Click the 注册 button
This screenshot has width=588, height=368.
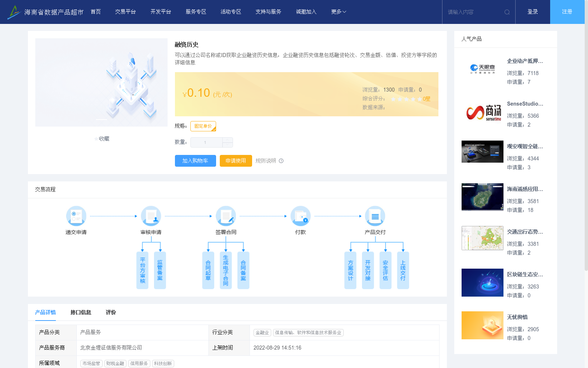click(x=567, y=12)
